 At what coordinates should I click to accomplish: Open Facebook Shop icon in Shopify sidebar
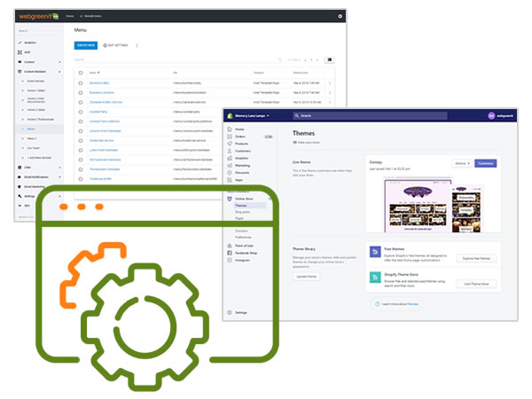230,253
